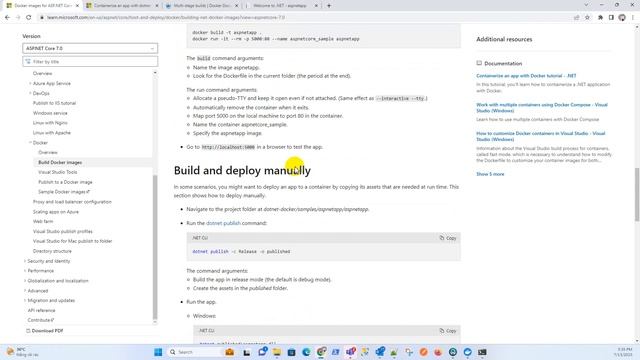640x360 pixels.
Task: Expand the Azure App Service tree node
Action: pos(30,83)
